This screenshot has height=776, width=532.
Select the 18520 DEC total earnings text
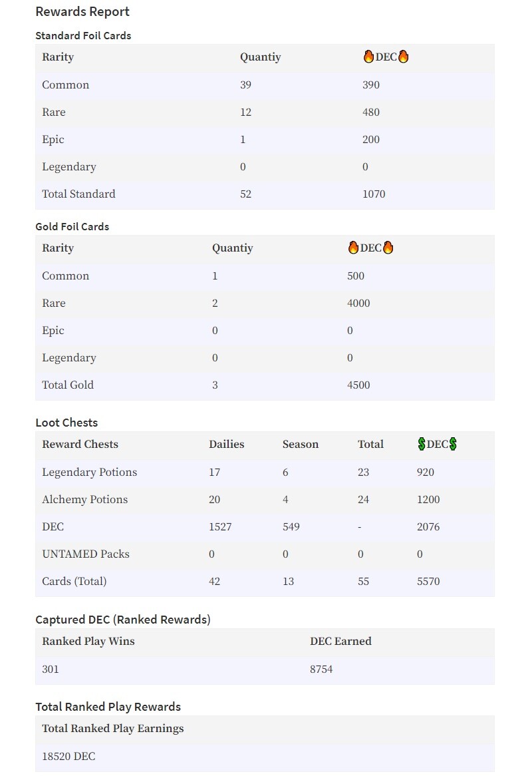tap(68, 756)
